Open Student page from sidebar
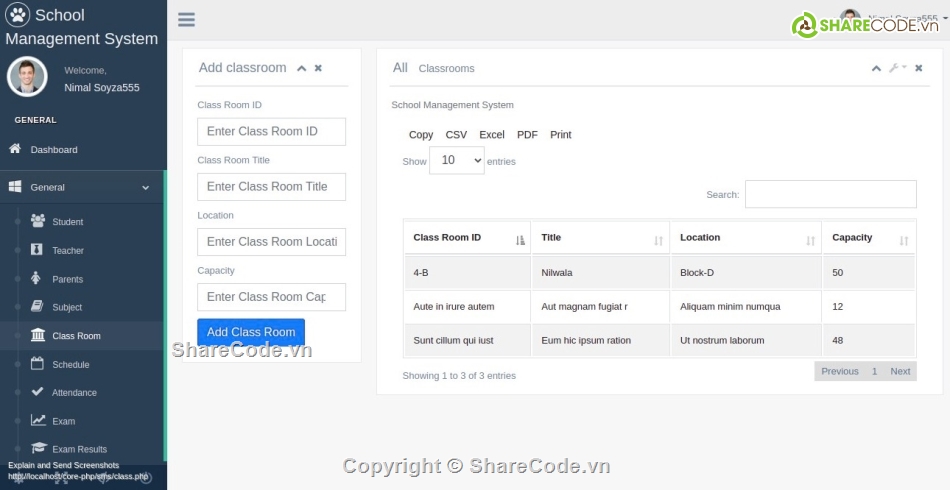The image size is (950, 490). 67,222
